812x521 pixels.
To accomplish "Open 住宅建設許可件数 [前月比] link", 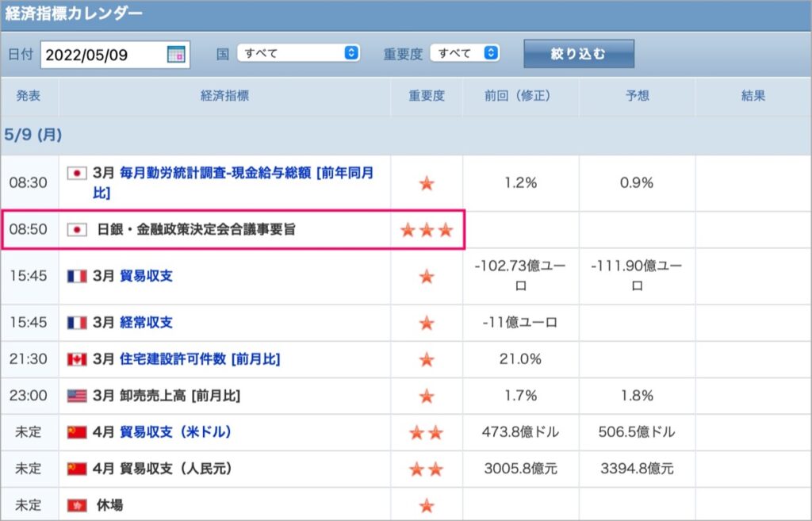I will (x=200, y=359).
